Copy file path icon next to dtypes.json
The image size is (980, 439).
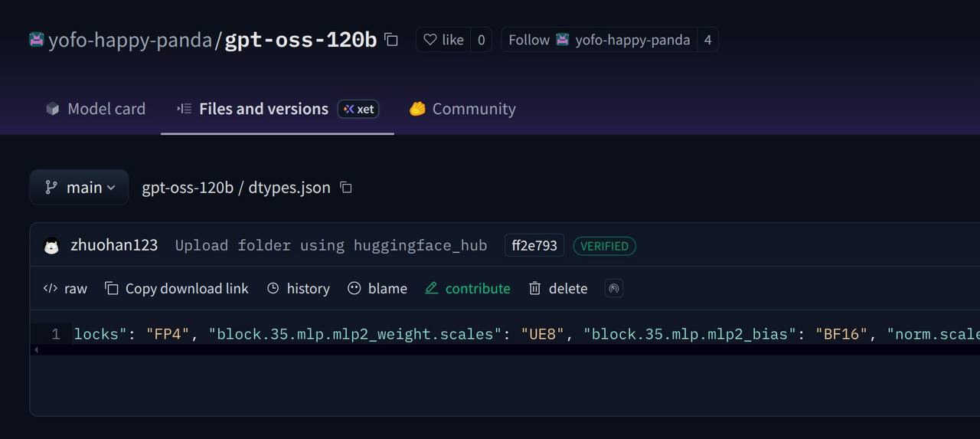coord(346,188)
